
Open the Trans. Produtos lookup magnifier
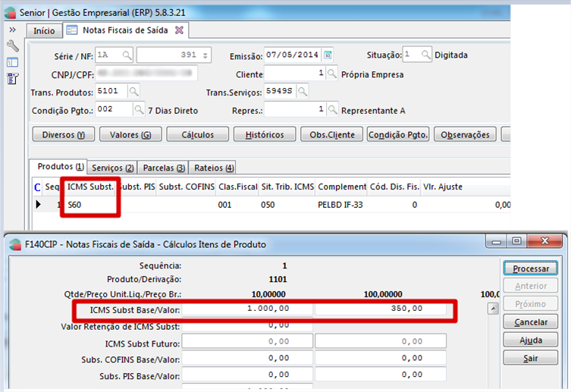click(x=133, y=91)
